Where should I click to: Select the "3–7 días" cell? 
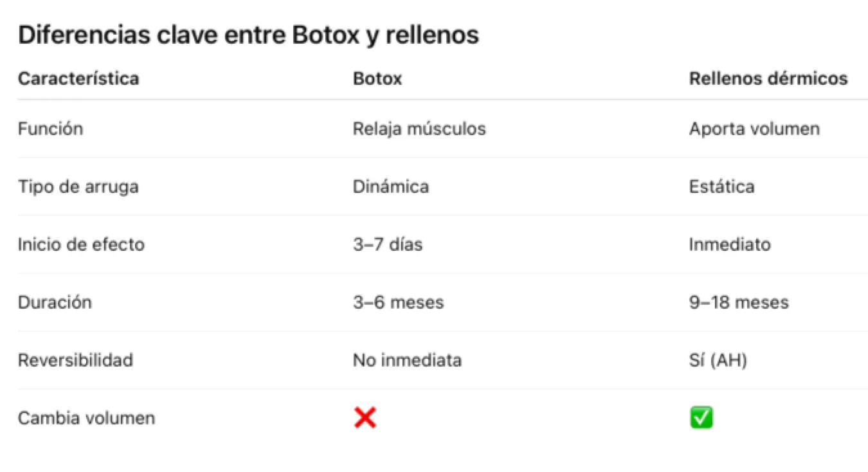[388, 244]
